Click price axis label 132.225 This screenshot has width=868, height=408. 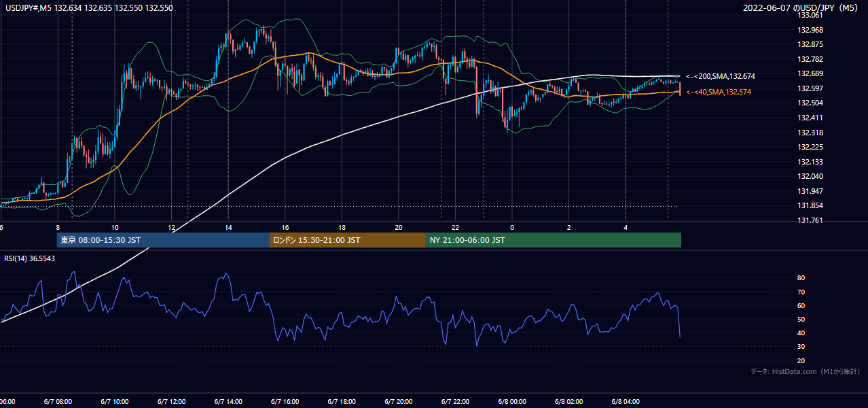[810, 147]
